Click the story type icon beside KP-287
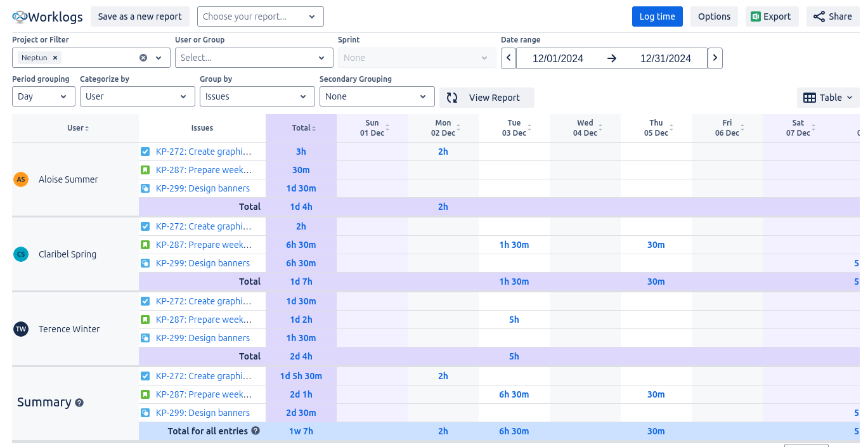Image resolution: width=868 pixels, height=447 pixels. pos(145,170)
